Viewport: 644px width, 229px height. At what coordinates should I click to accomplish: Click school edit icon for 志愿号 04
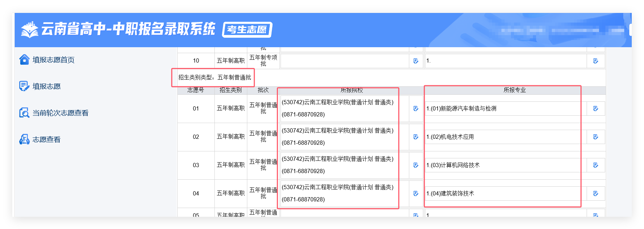pyautogui.click(x=416, y=194)
